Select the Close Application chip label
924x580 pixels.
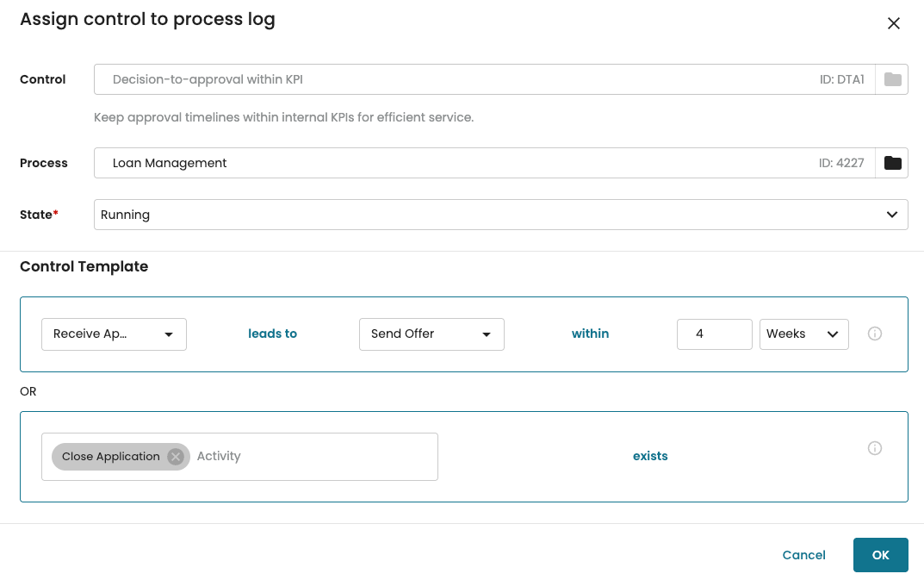tap(110, 457)
